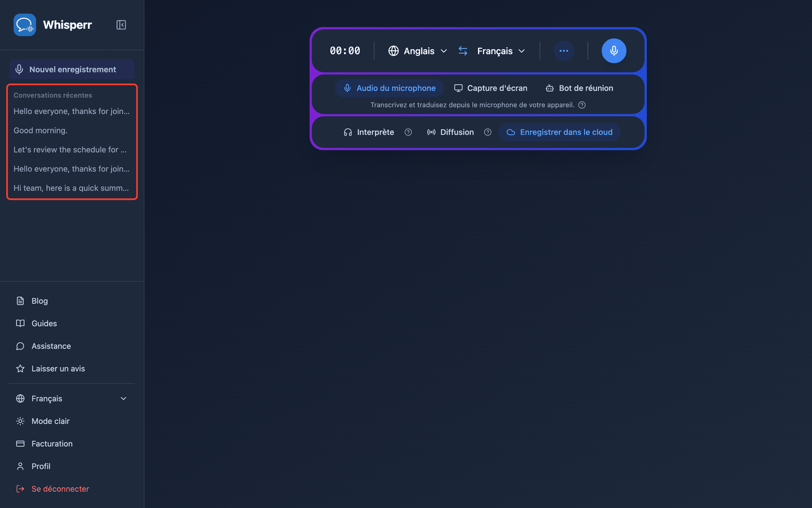Image resolution: width=812 pixels, height=508 pixels.
Task: Click the help icon beside Diffusion
Action: click(488, 132)
